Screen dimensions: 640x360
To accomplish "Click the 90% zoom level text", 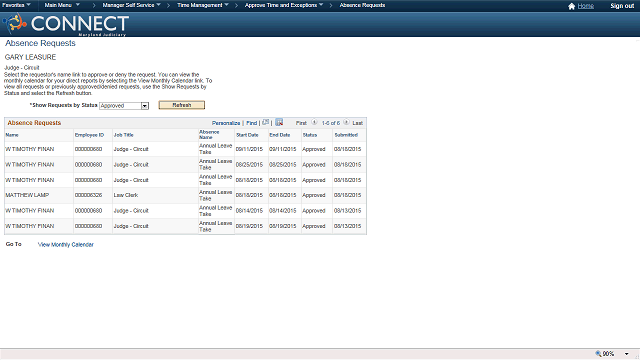I will [608, 354].
